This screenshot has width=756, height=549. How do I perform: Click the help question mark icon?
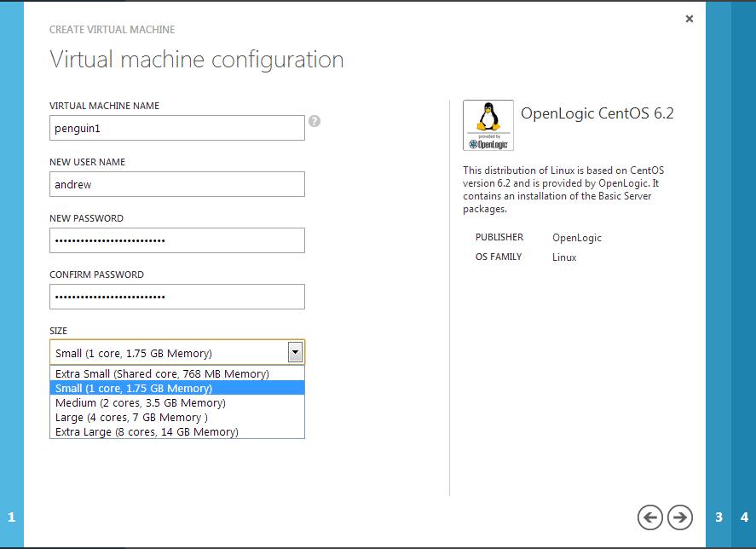[315, 121]
